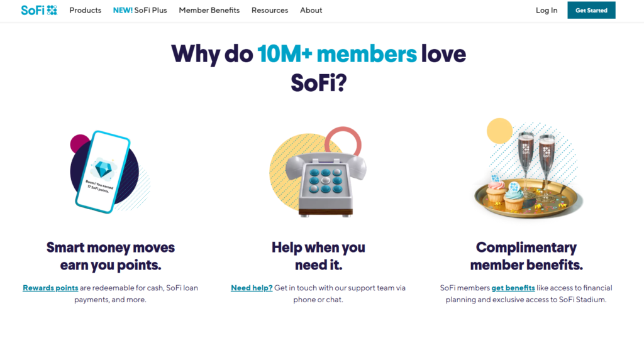Open the Products menu

pyautogui.click(x=85, y=10)
